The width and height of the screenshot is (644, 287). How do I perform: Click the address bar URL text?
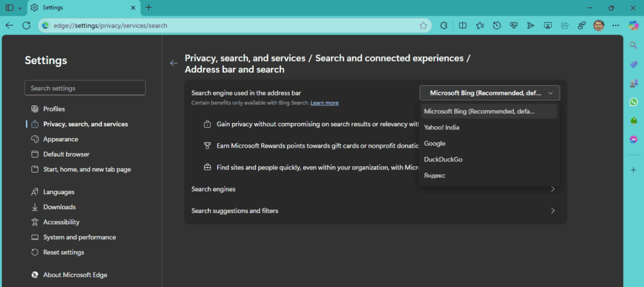click(111, 25)
